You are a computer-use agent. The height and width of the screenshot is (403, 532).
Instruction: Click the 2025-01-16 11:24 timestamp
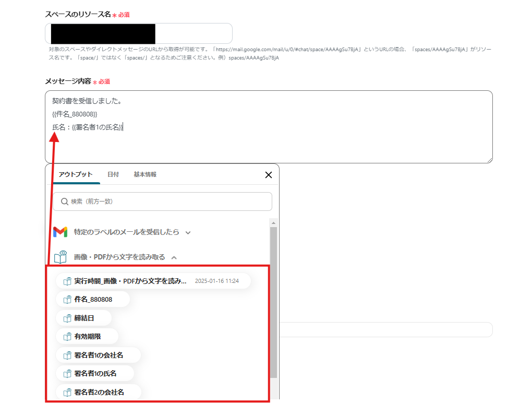pos(217,281)
